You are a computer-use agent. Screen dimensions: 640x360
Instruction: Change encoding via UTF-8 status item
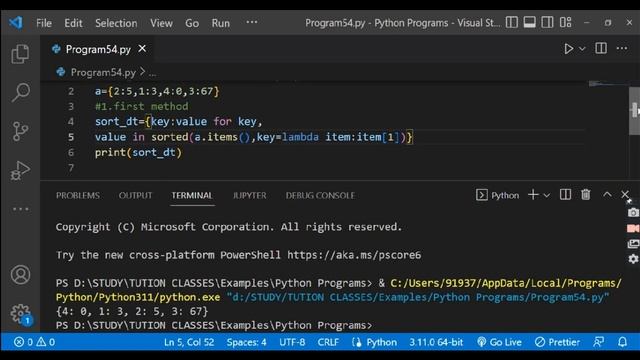292,342
